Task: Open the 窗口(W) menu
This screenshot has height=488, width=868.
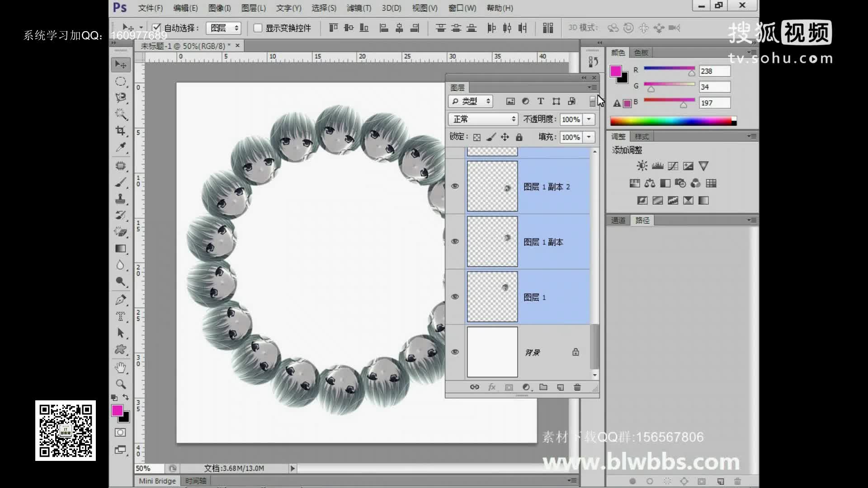Action: point(462,8)
